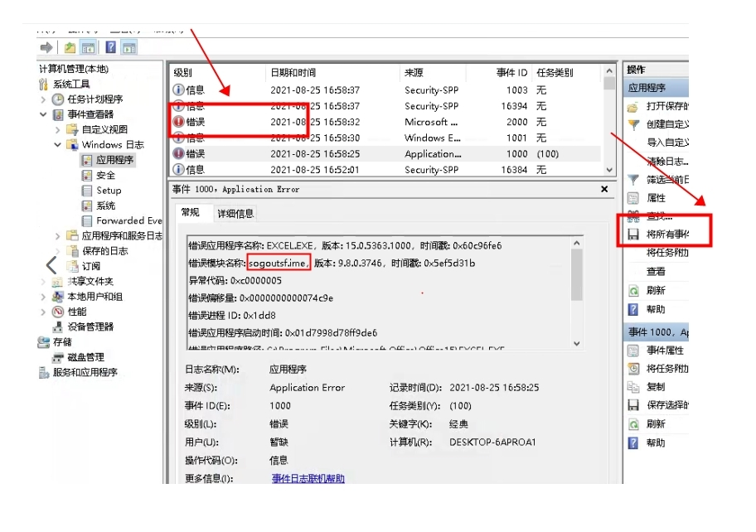Expand the 任务计划程序 tree node arrow
This screenshot has height=532, width=756.
click(x=43, y=99)
